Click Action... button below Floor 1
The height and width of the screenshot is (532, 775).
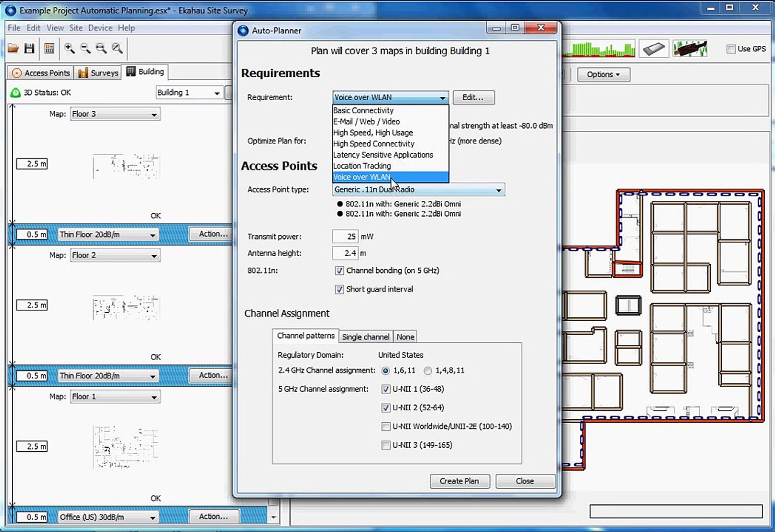(213, 517)
